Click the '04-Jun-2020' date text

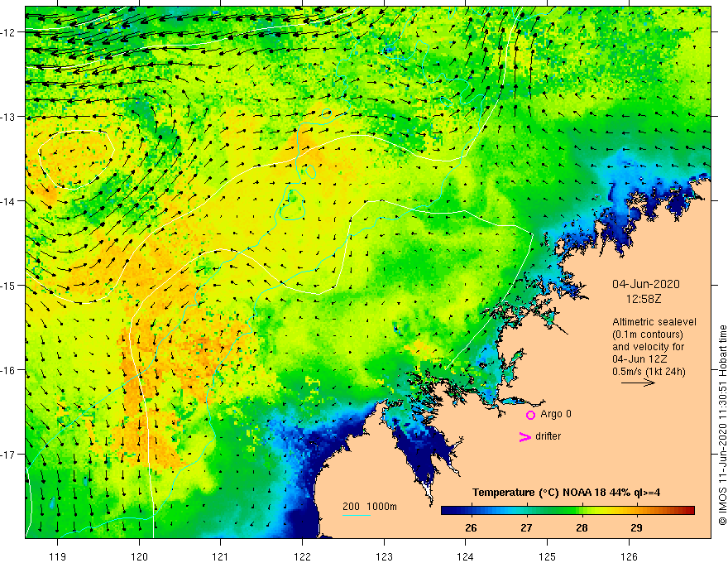pyautogui.click(x=646, y=284)
